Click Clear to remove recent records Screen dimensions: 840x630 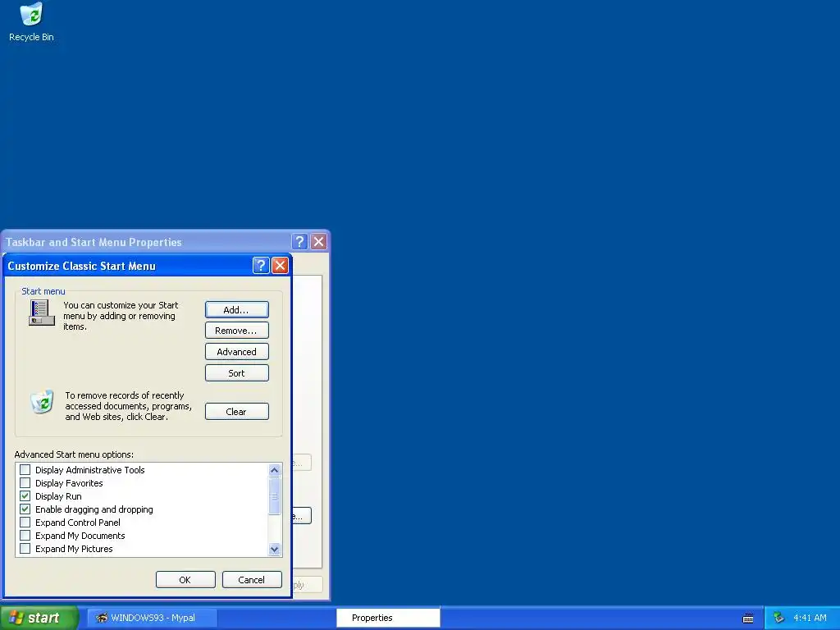237,412
